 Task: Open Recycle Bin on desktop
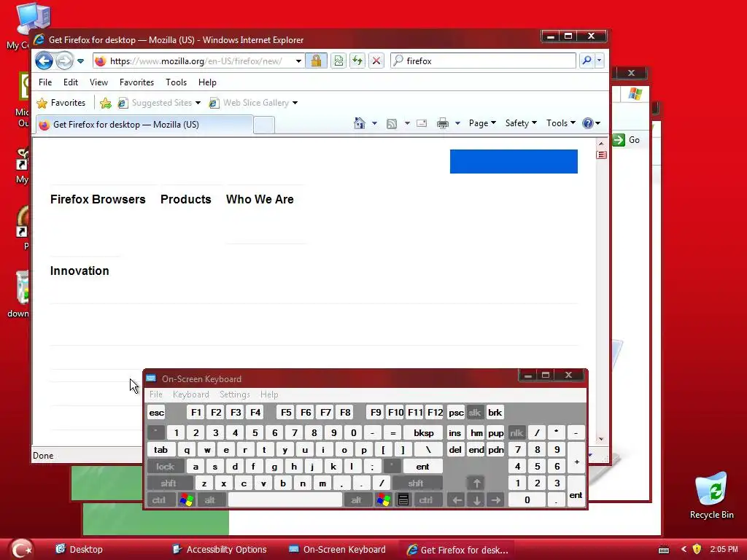[x=712, y=495]
